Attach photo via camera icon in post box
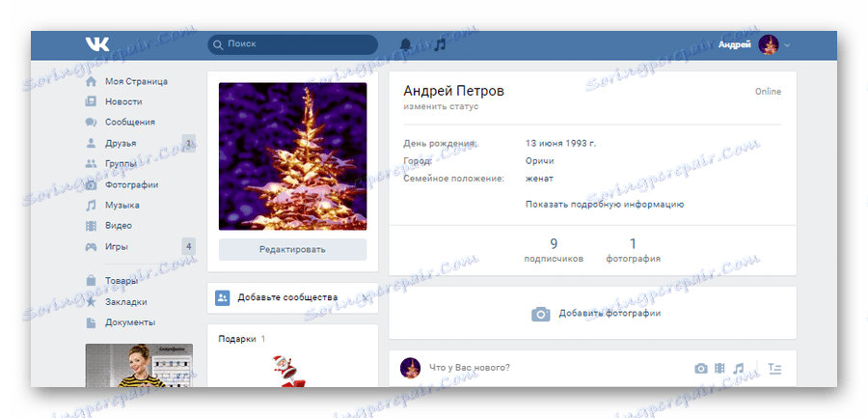 point(701,368)
